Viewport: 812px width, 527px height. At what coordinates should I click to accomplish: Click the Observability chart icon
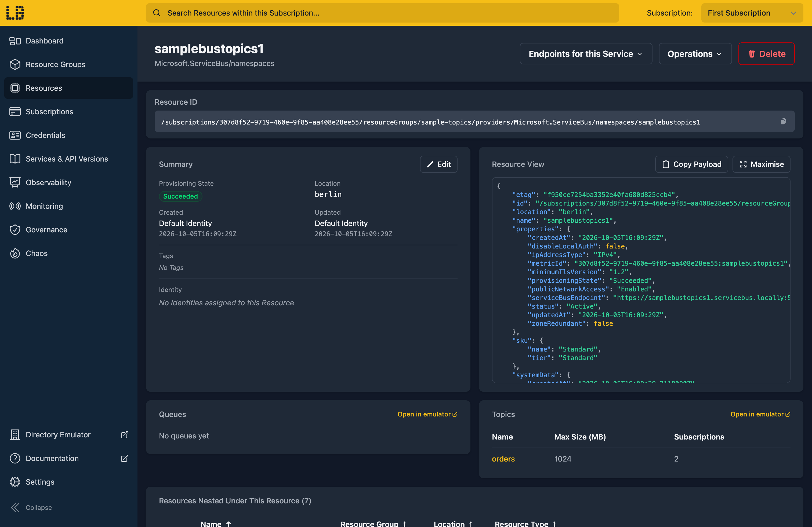(x=15, y=183)
